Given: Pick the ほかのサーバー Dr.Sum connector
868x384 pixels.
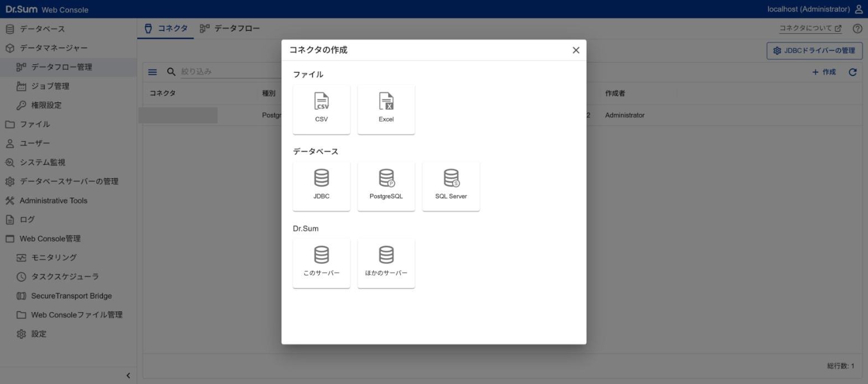Looking at the screenshot, I should coord(386,263).
